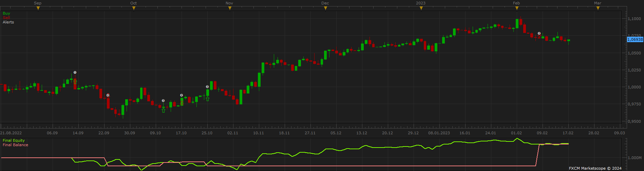
Task: Click the 05.12 date axis label
Action: point(336,133)
